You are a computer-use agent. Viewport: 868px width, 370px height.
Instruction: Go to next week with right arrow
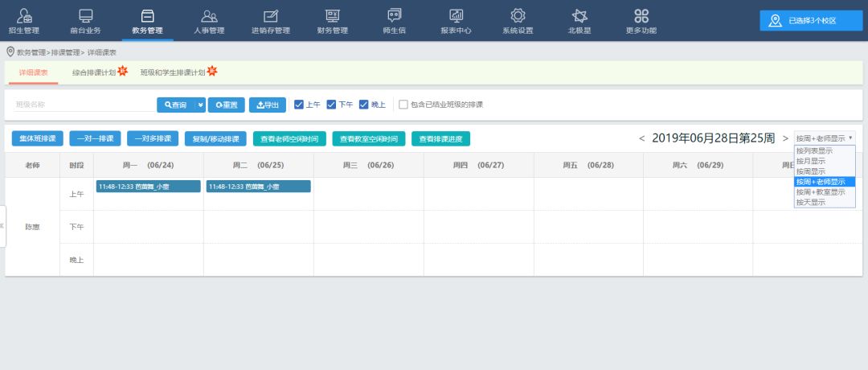(785, 138)
